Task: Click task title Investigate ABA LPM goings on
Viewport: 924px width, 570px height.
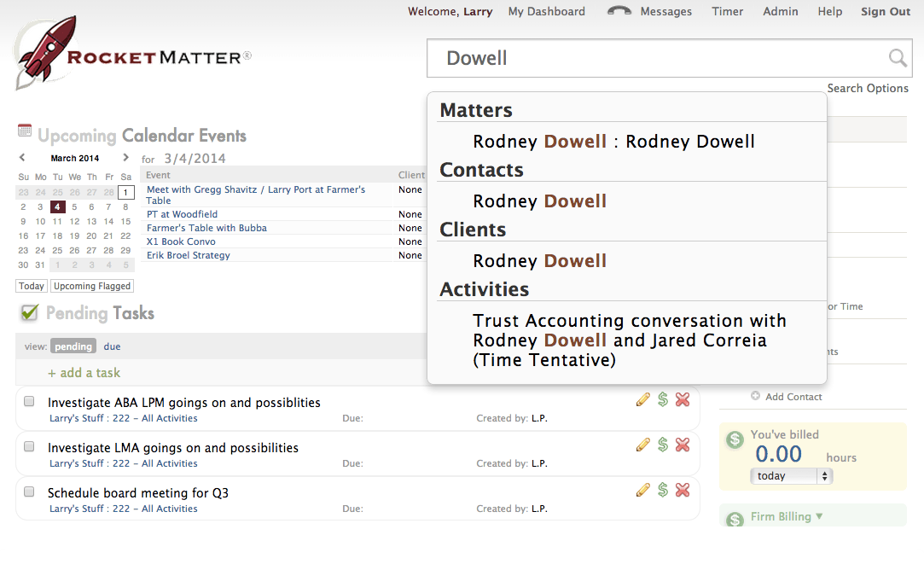Action: [183, 403]
